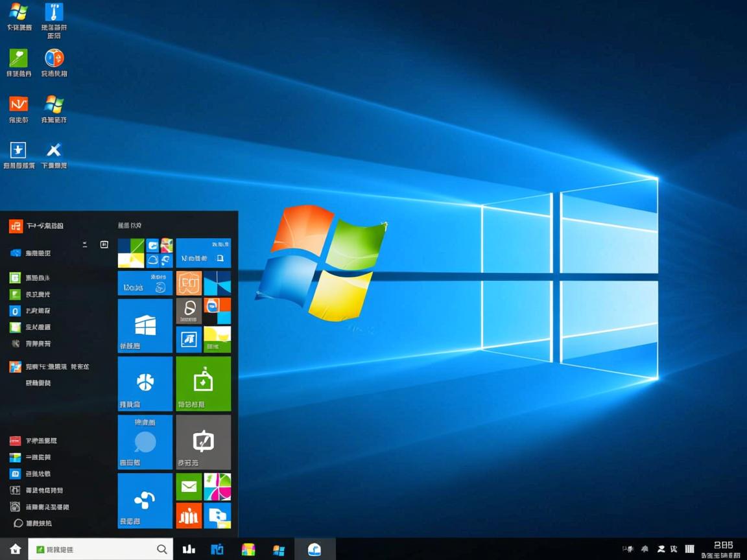
Task: Click the bar-chart app icon on the taskbar
Action: click(188, 549)
